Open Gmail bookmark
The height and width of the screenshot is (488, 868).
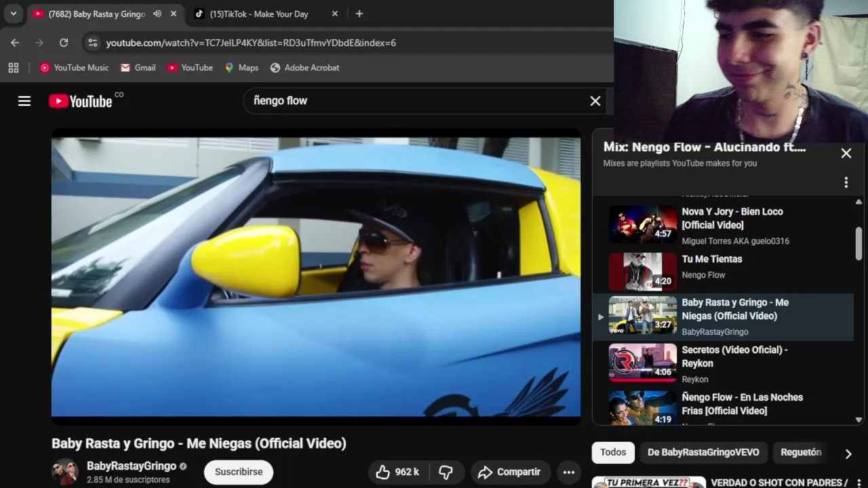pyautogui.click(x=138, y=68)
